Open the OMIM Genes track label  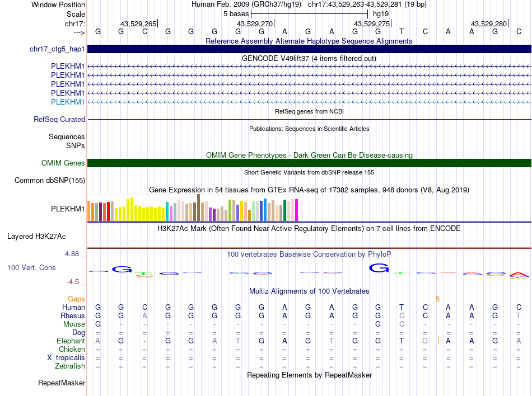coord(63,163)
